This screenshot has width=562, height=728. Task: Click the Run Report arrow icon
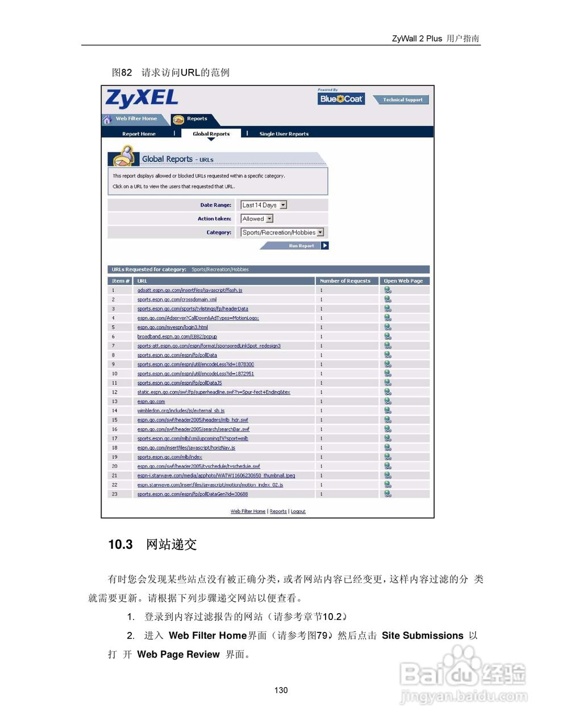324,245
